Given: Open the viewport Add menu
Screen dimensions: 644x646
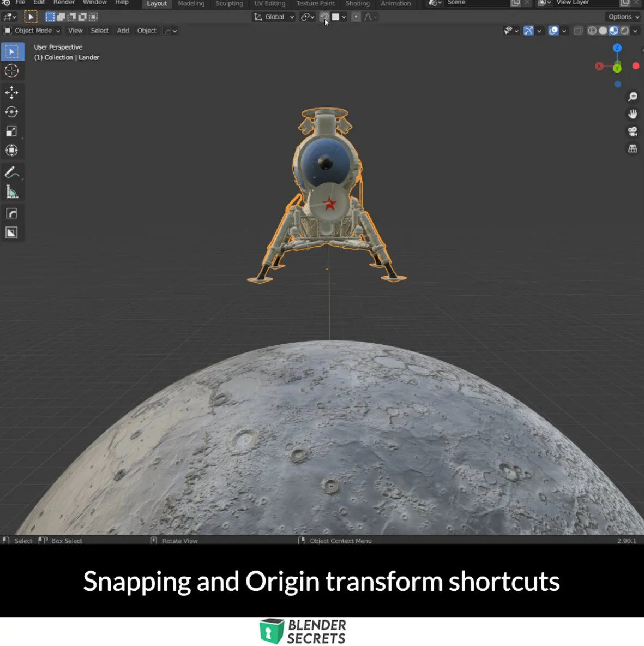Looking at the screenshot, I should [x=123, y=31].
